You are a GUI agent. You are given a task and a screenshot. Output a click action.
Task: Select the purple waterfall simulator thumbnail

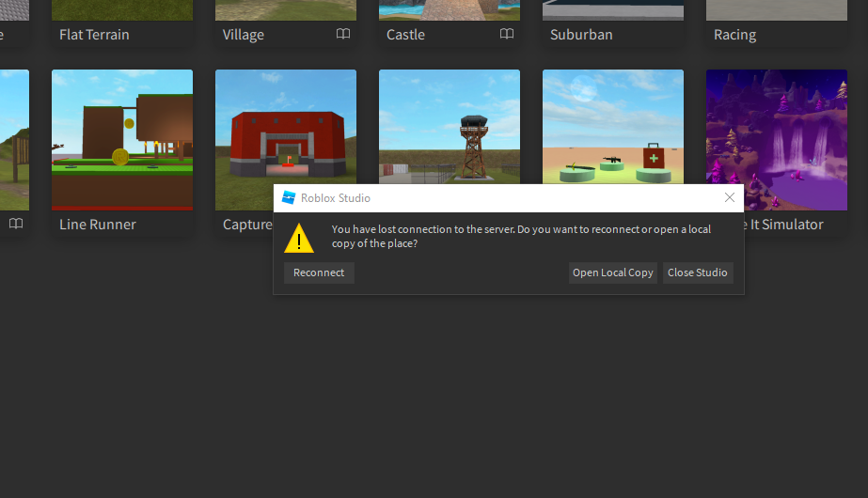coord(777,140)
